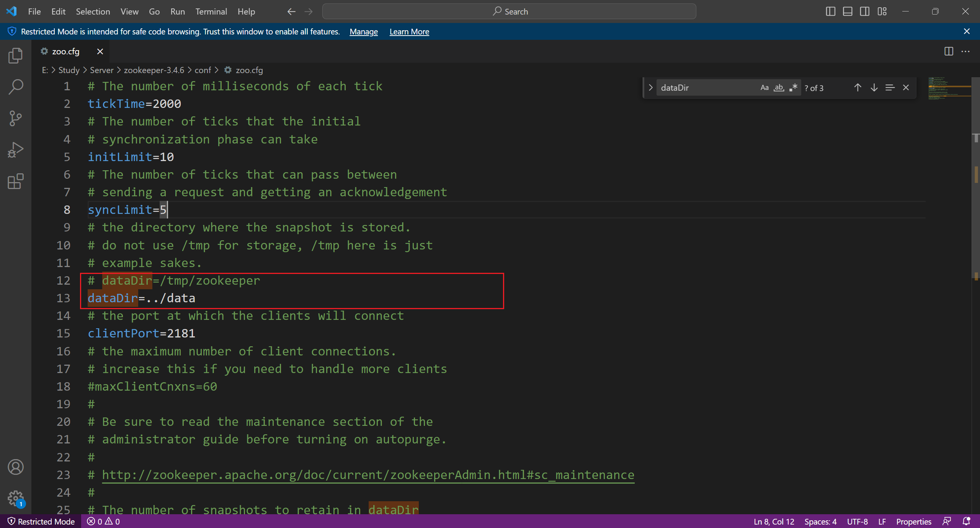Open the notifications bell
Image resolution: width=980 pixels, height=528 pixels.
(x=966, y=521)
